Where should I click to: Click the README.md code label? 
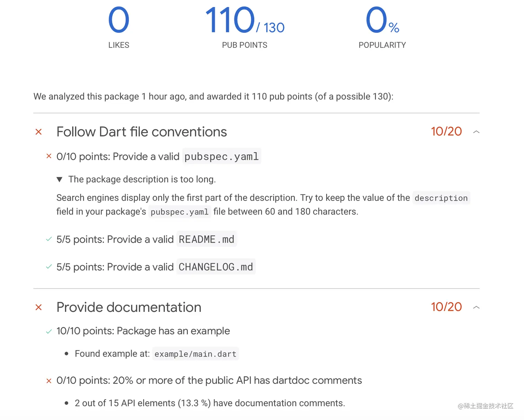pyautogui.click(x=207, y=239)
